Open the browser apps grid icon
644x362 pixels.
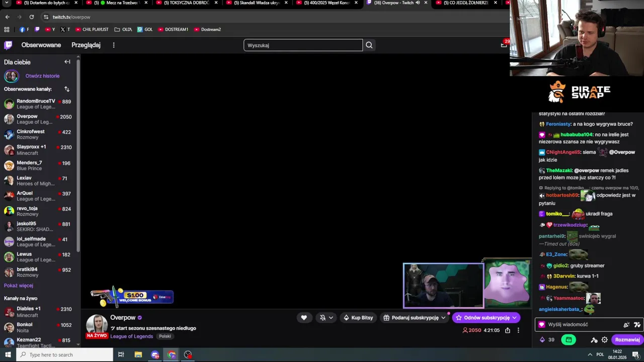point(7,30)
